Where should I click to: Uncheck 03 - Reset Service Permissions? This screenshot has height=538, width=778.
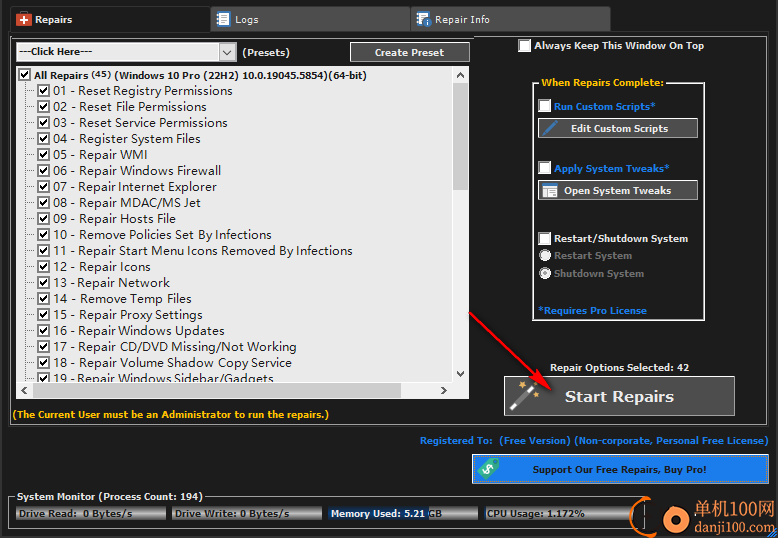44,123
